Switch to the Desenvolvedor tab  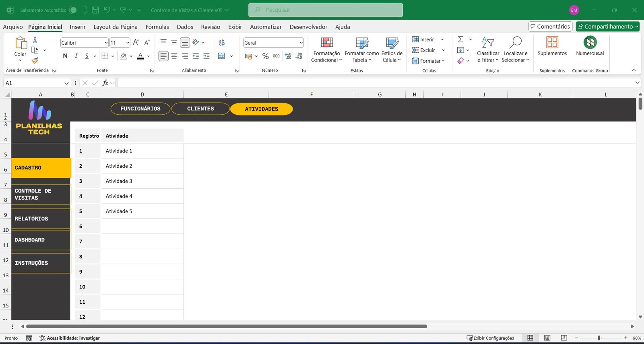309,27
